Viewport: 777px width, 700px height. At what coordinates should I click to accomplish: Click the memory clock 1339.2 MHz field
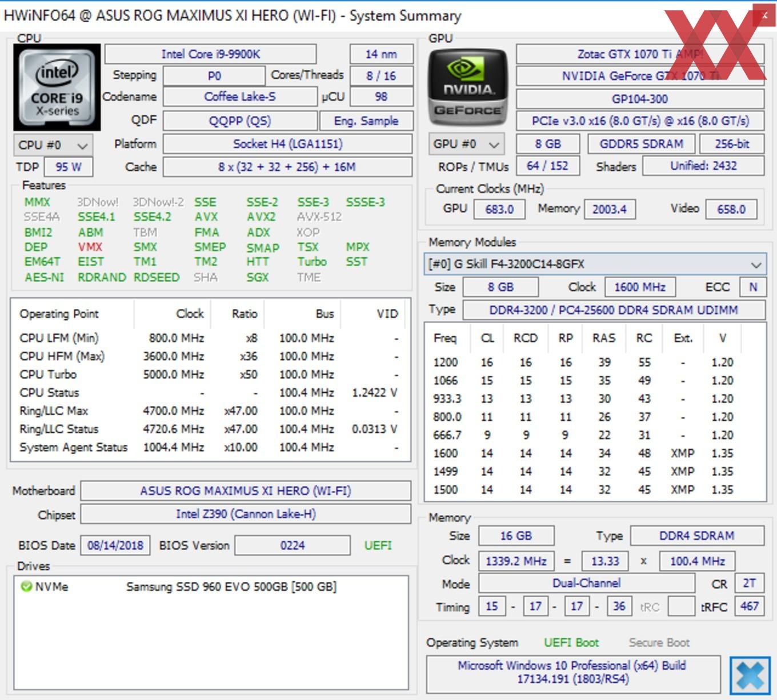(516, 561)
